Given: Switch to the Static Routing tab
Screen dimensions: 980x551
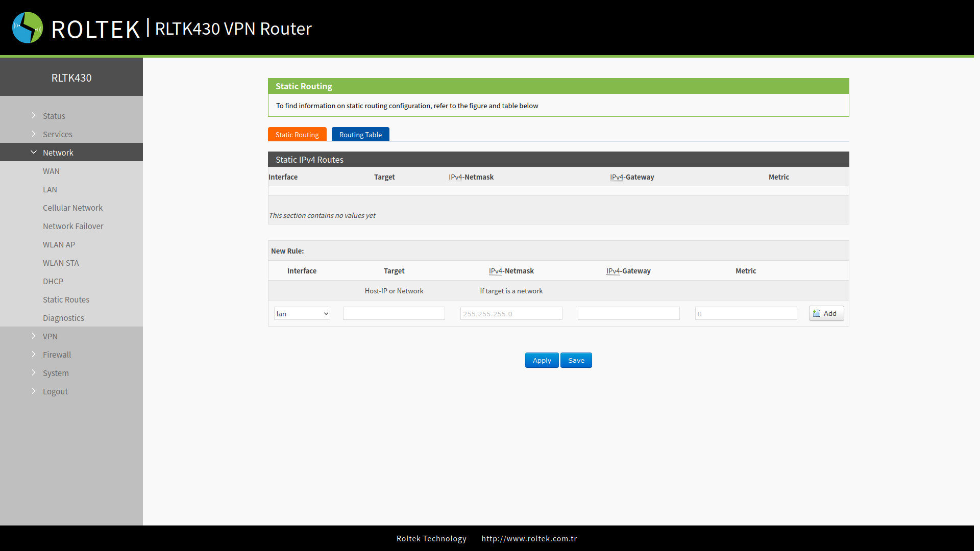Looking at the screenshot, I should coord(297,134).
